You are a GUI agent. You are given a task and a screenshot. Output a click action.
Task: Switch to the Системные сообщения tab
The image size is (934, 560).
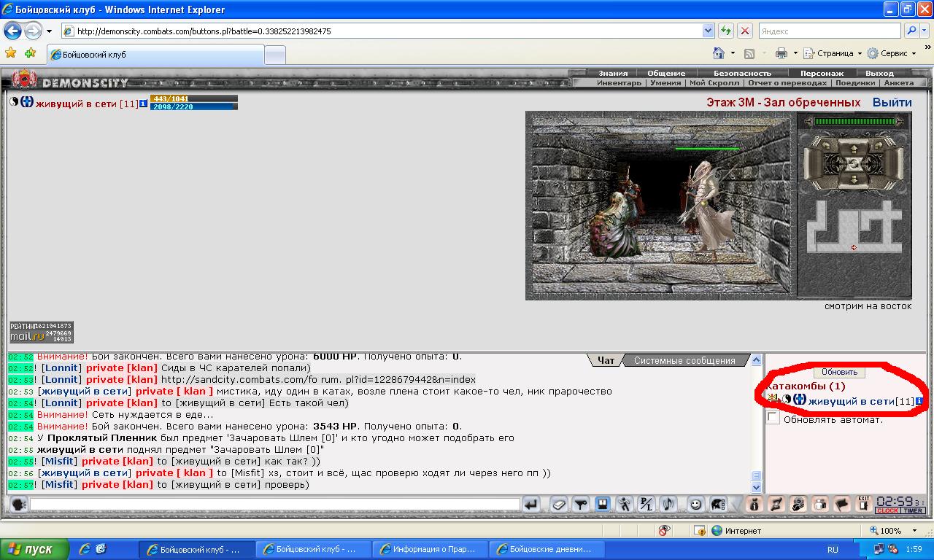[x=684, y=360]
